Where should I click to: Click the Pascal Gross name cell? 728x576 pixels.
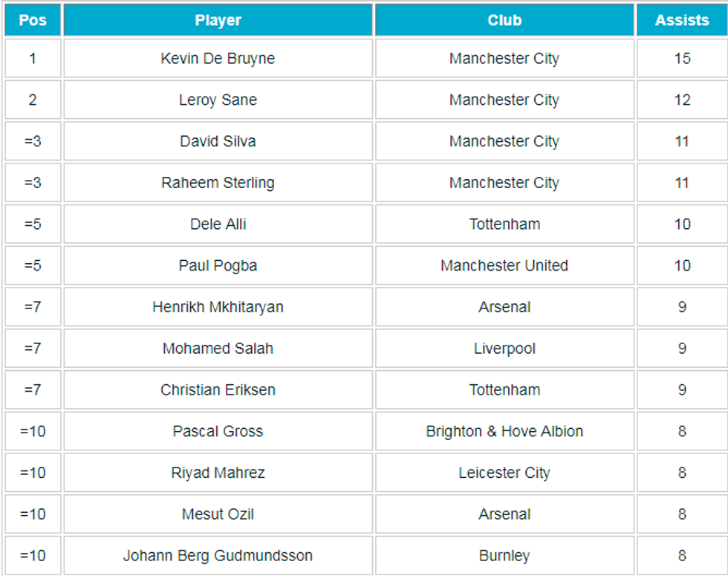(218, 431)
